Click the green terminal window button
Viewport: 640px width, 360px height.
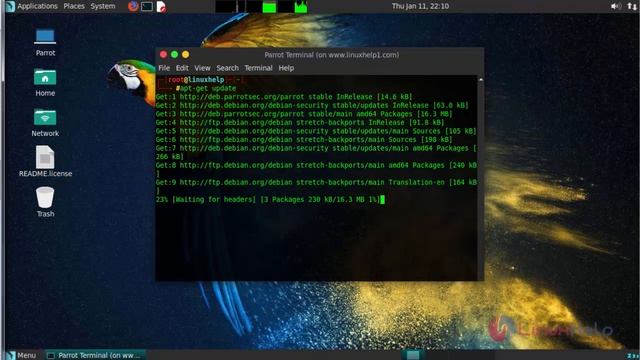click(x=174, y=54)
